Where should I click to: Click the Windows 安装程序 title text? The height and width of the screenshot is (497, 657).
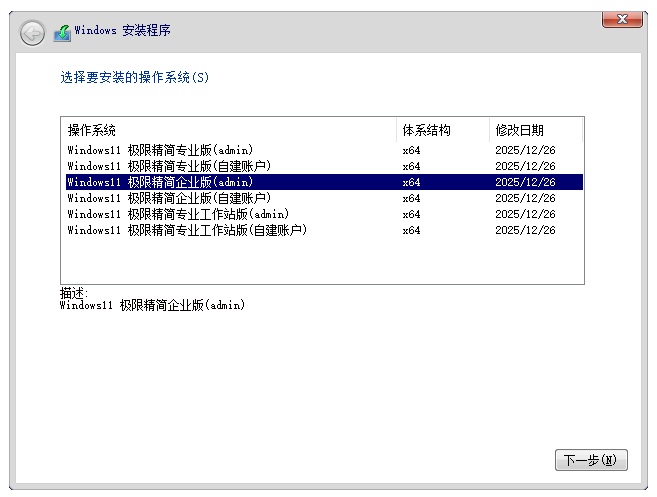click(122, 31)
